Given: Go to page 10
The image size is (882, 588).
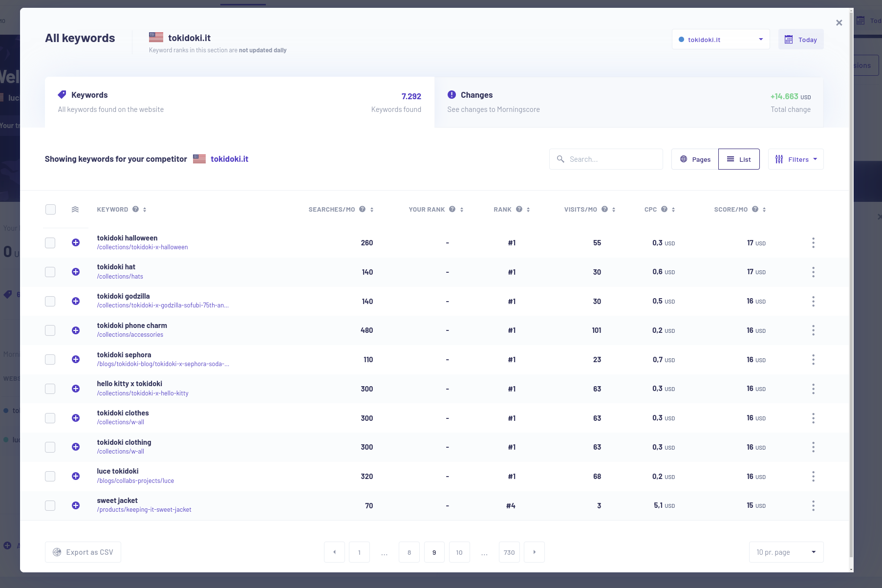Looking at the screenshot, I should [x=459, y=552].
